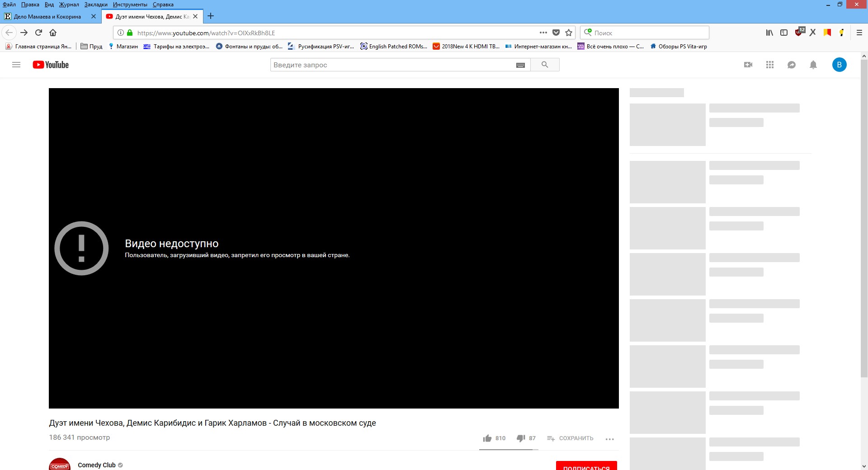Open the video's three-dot more actions menu

pos(609,439)
